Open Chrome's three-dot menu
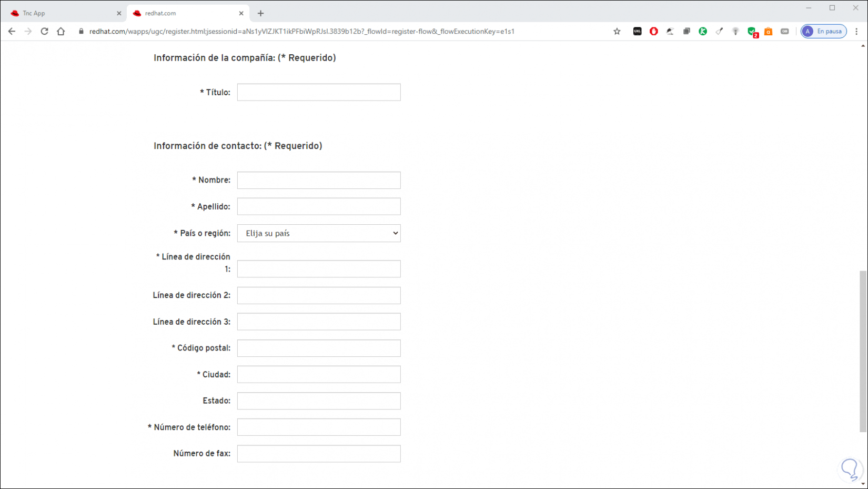 tap(856, 32)
